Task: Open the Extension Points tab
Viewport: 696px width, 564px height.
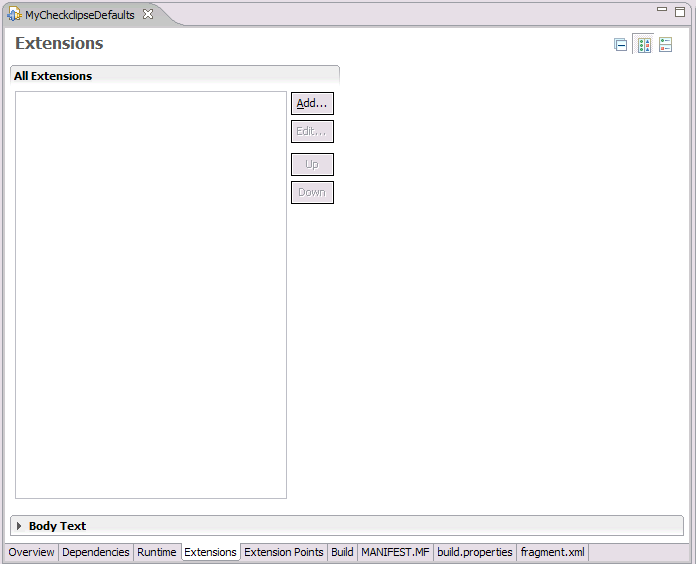Action: coord(284,552)
